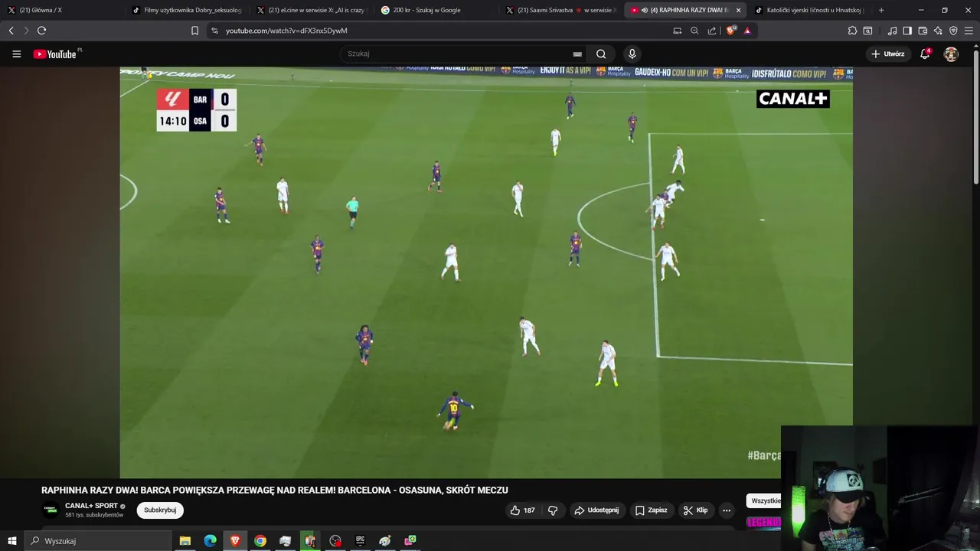Open the tab search toolbar icon
Screen dimensions: 980x551
pos(867,31)
